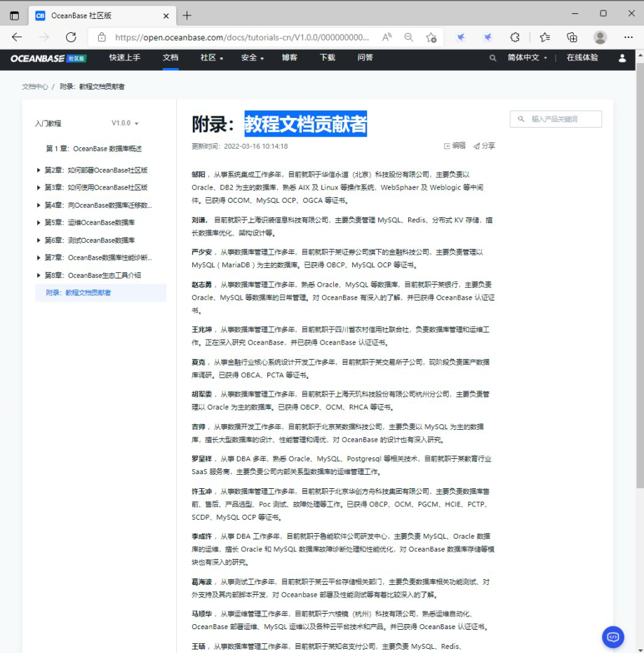The width and height of the screenshot is (644, 653).
Task: Select the 文档 navigation tab
Action: click(x=170, y=58)
